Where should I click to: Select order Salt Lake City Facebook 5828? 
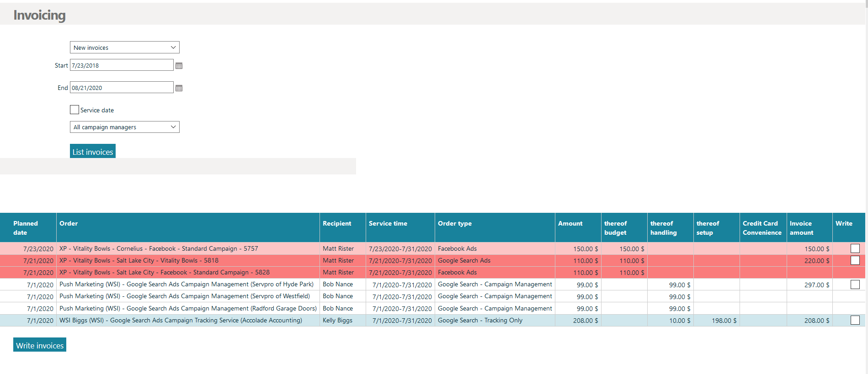click(x=165, y=272)
